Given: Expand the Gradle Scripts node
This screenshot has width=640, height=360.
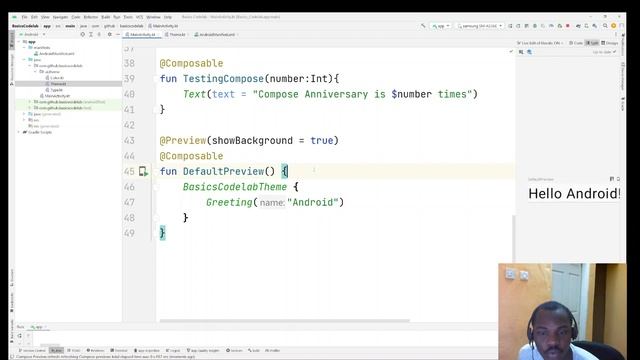Looking at the screenshot, I should (x=19, y=132).
